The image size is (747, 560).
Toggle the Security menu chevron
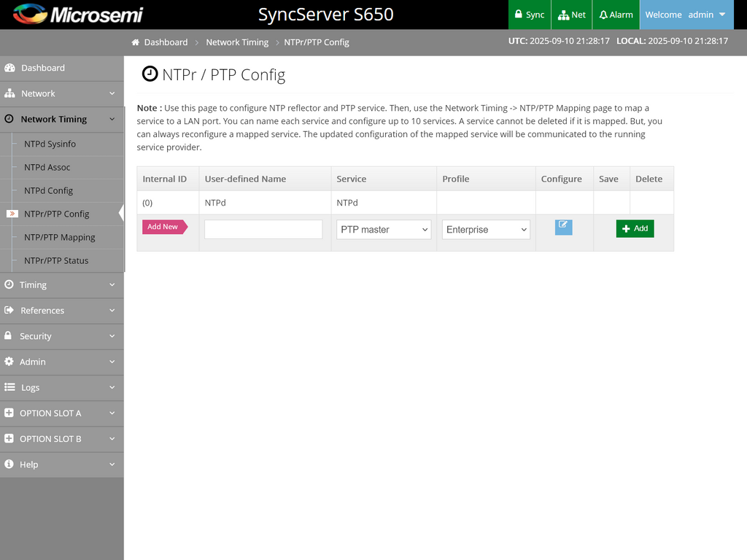[112, 336]
